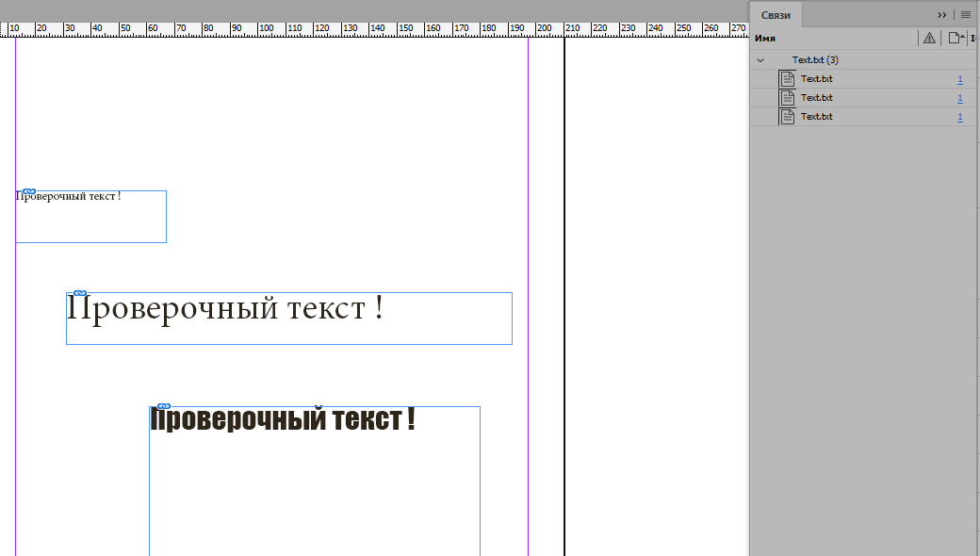Click link badge on bold text frame

(x=164, y=407)
